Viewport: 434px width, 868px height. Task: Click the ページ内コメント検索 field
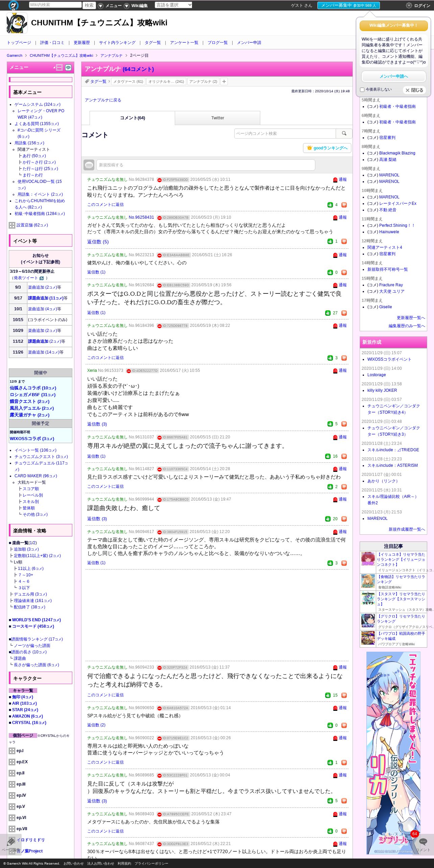click(285, 134)
